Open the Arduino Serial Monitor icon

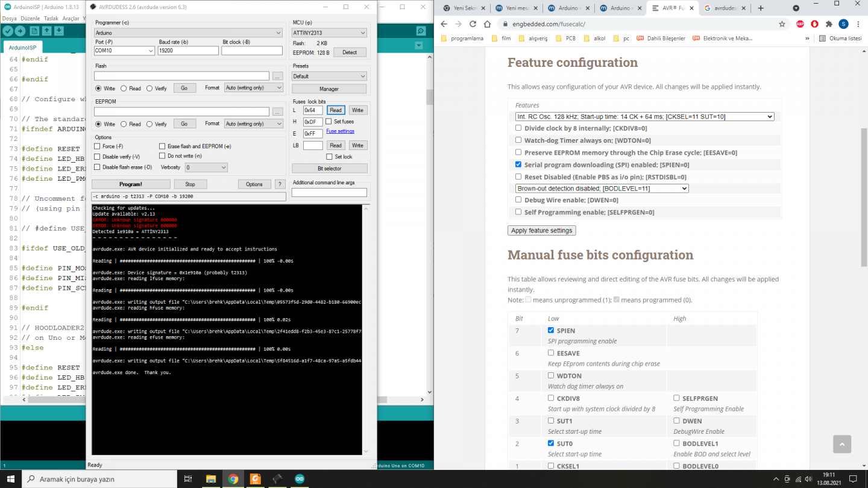pyautogui.click(x=421, y=31)
